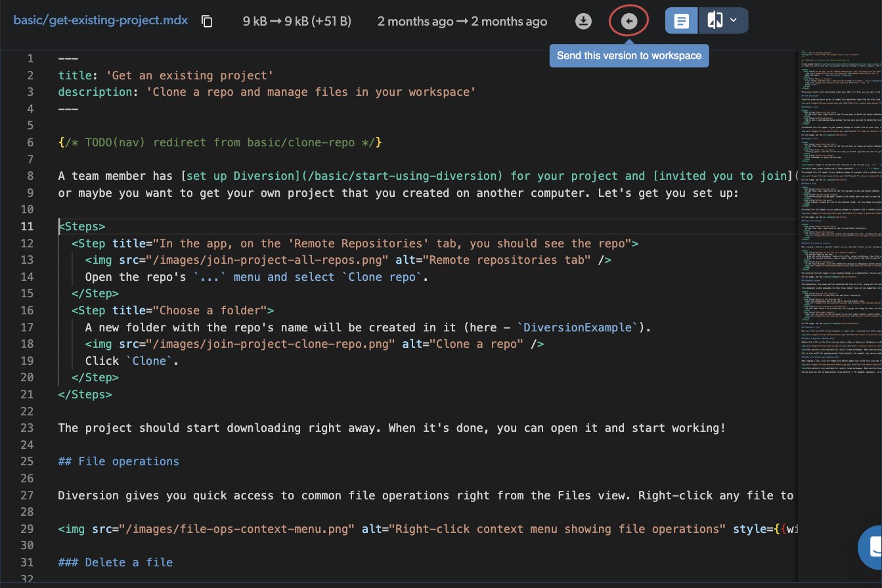Click the '[set up Diversion]' link text in code

[240, 176]
